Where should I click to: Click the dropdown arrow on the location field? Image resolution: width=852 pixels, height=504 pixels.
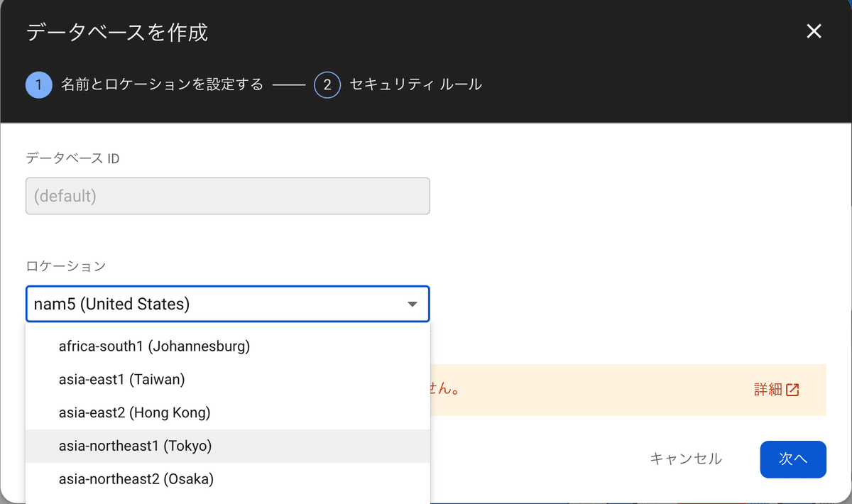pos(412,304)
